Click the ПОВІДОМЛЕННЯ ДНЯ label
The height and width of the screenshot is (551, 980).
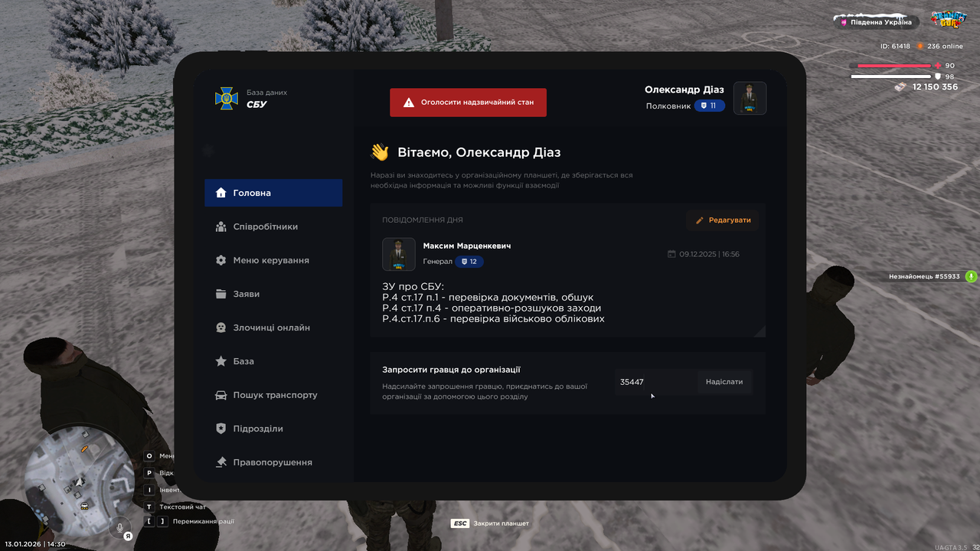(423, 220)
